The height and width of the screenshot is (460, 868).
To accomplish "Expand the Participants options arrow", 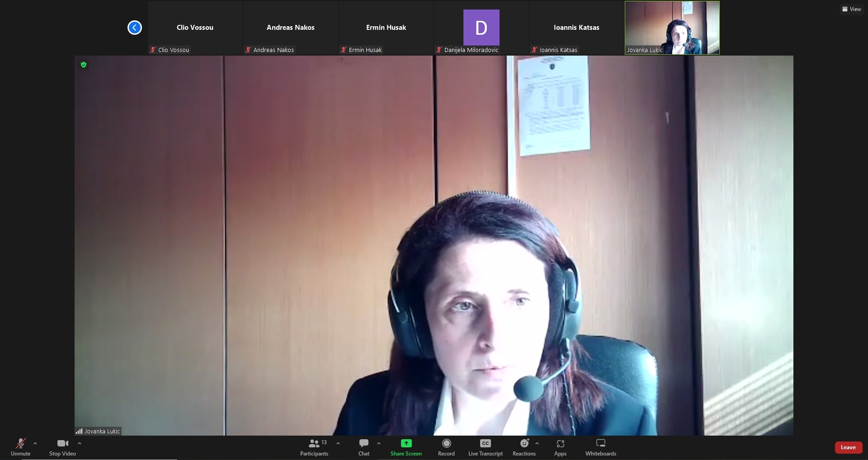I will (x=338, y=443).
